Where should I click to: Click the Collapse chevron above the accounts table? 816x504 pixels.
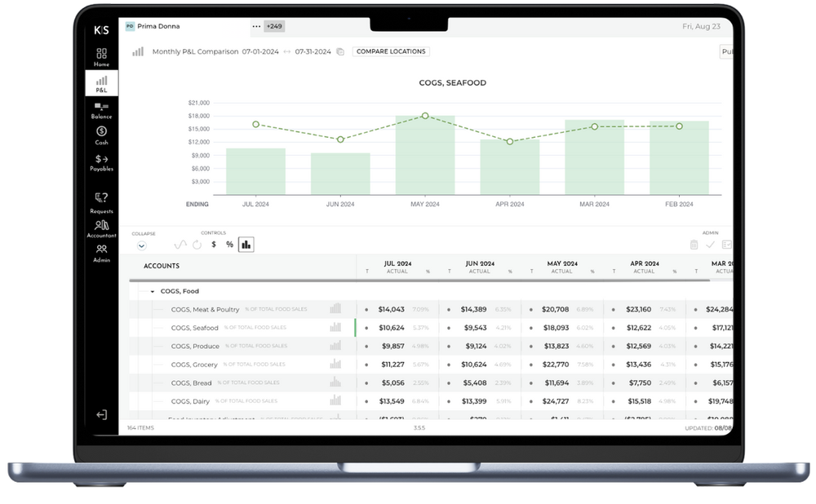click(143, 244)
